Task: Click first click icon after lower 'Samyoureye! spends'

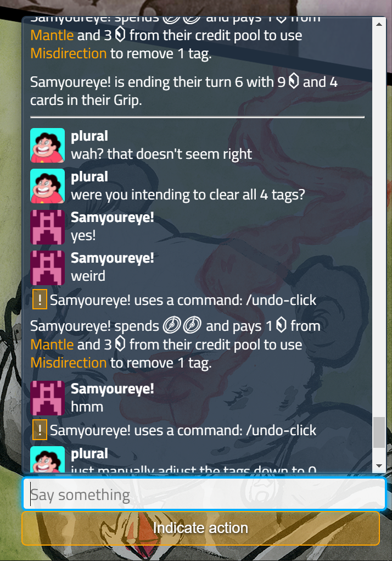Action: 171,326
